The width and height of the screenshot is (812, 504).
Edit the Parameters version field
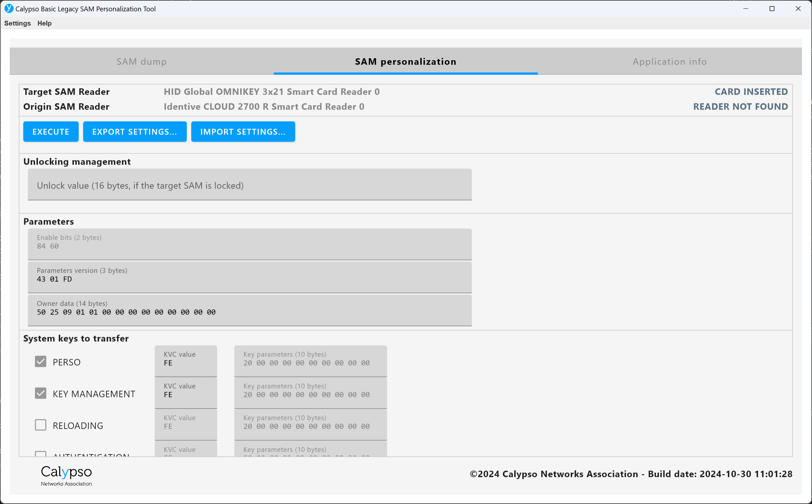tap(250, 277)
